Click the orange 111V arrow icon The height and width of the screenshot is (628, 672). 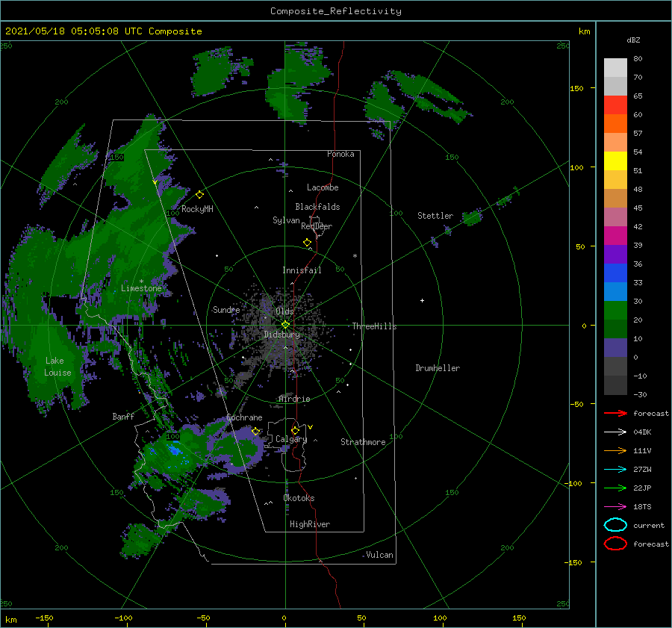[615, 450]
